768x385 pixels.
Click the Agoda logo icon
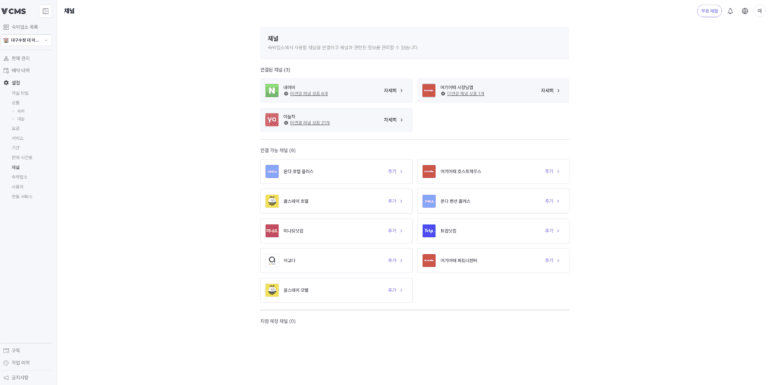point(272,261)
